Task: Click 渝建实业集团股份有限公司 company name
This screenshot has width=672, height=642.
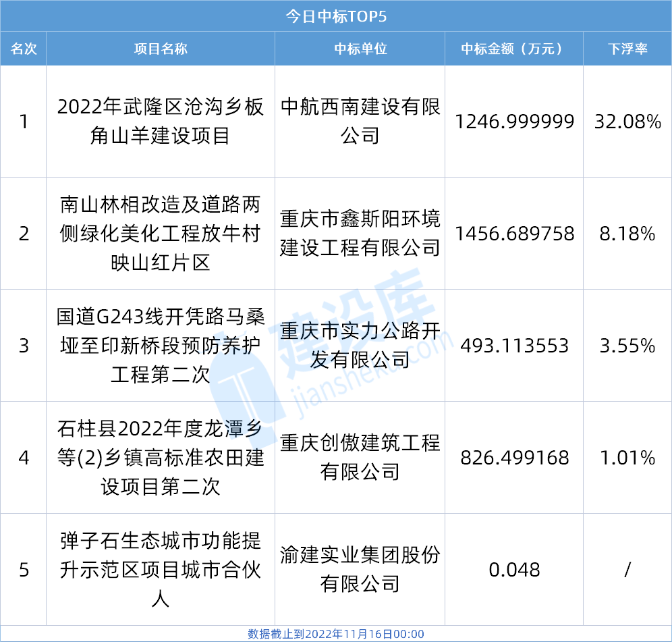Action: click(x=360, y=569)
